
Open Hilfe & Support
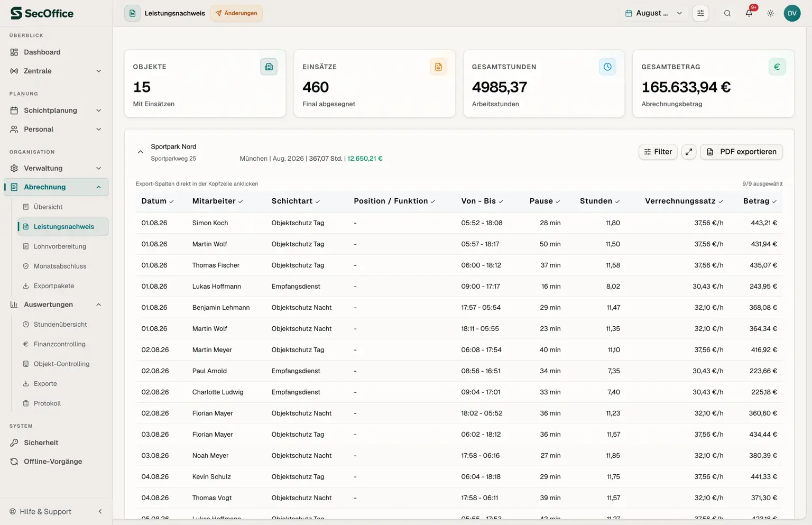point(40,511)
